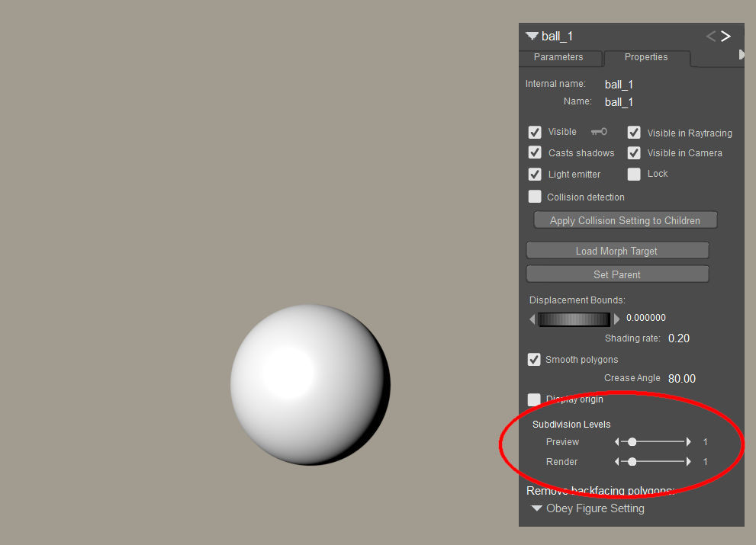The height and width of the screenshot is (545, 756).
Task: Enable Collision detection checkbox
Action: 535,197
